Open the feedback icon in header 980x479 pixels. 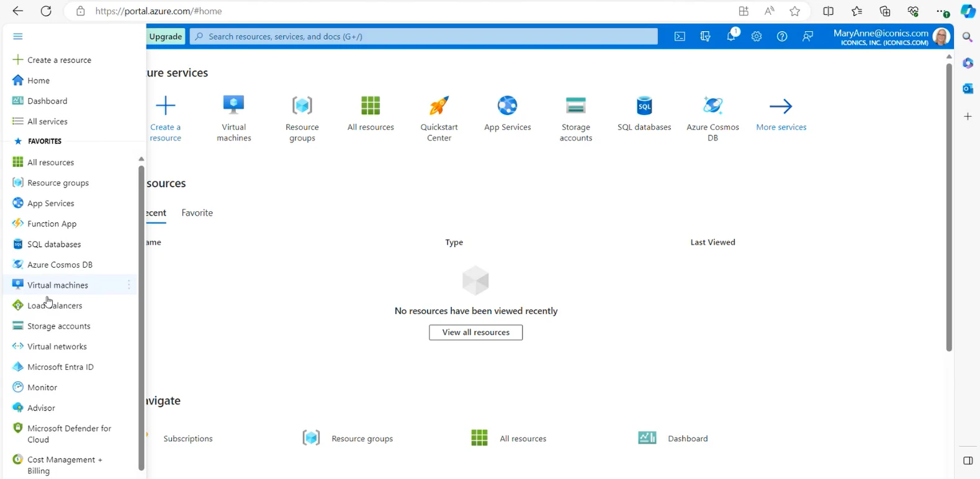807,37
